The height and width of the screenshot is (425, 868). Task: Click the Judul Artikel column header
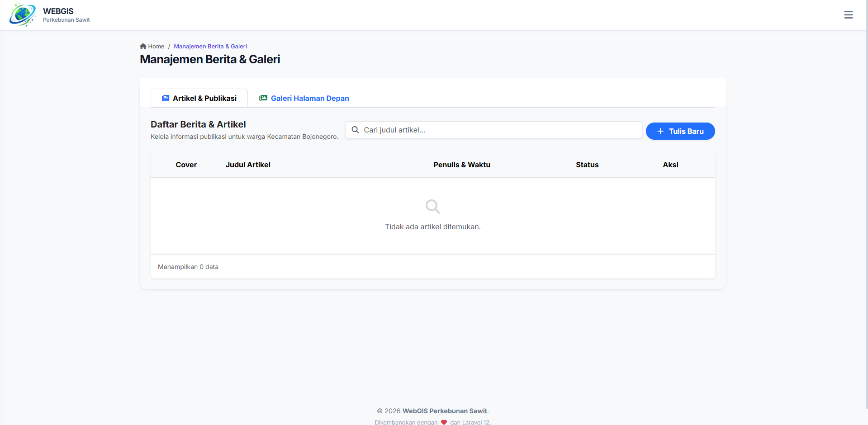coord(248,165)
